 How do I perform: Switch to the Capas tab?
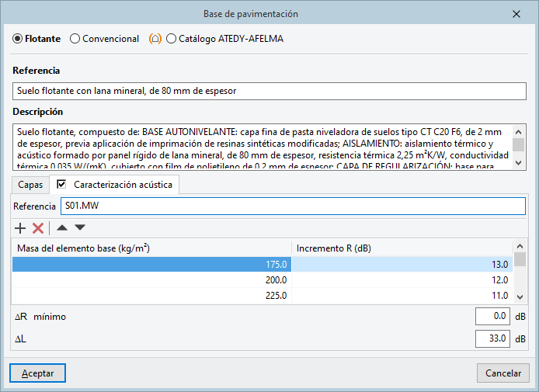point(30,186)
